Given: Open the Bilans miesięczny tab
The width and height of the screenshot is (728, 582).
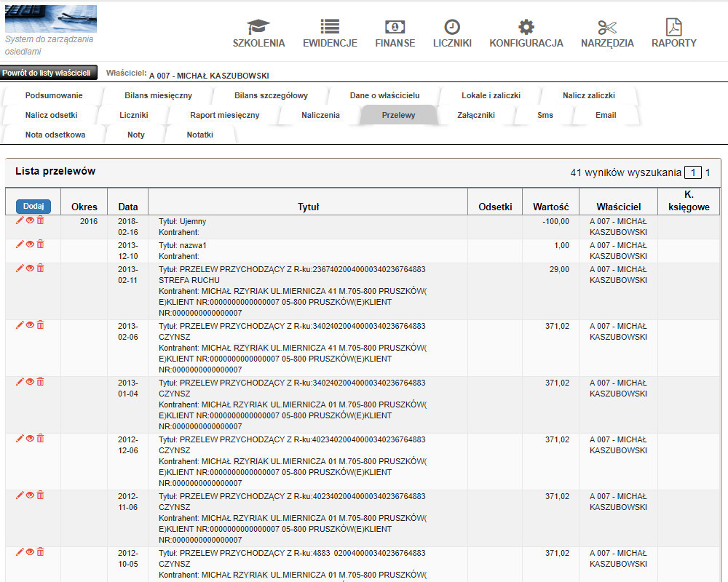Looking at the screenshot, I should tap(158, 95).
